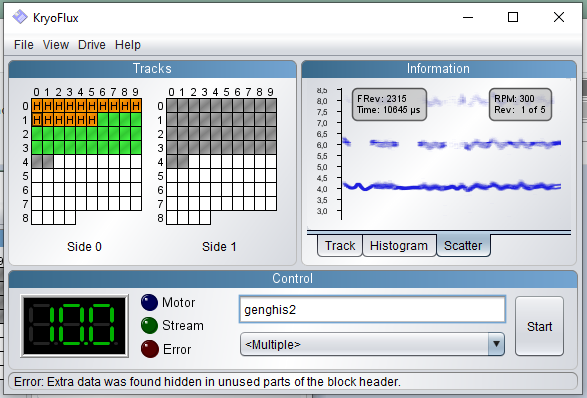Click the Start button
Screen dimensions: 587x398
539,326
